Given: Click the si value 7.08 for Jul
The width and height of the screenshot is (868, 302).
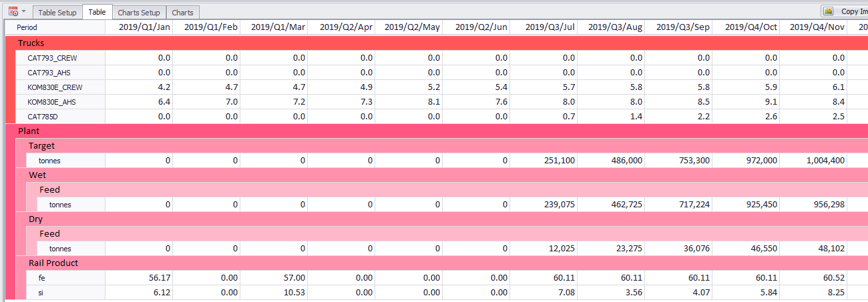Looking at the screenshot, I should point(544,292).
